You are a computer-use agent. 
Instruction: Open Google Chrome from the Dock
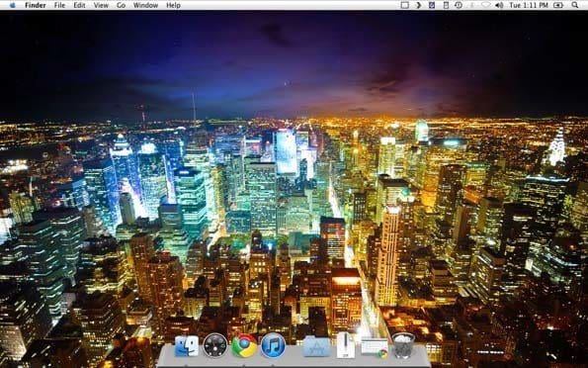[244, 345]
